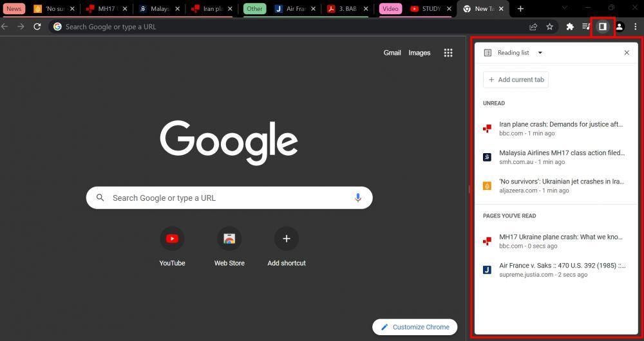Open the Images link
The image size is (644, 341).
pyautogui.click(x=419, y=53)
